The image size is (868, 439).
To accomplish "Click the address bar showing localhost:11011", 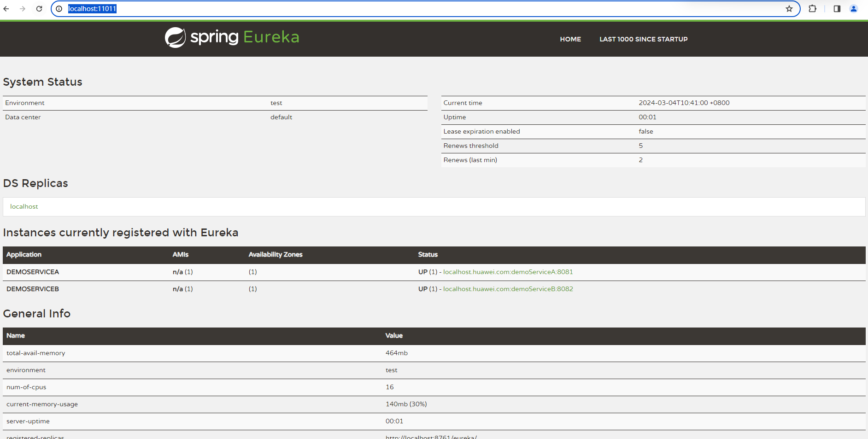I will tap(415, 9).
